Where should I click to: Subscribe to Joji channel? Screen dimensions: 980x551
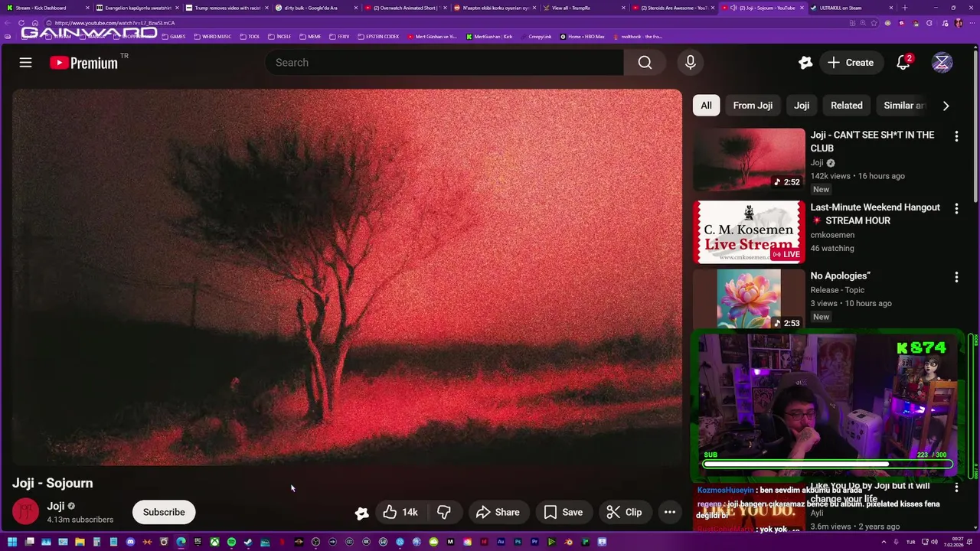click(164, 512)
